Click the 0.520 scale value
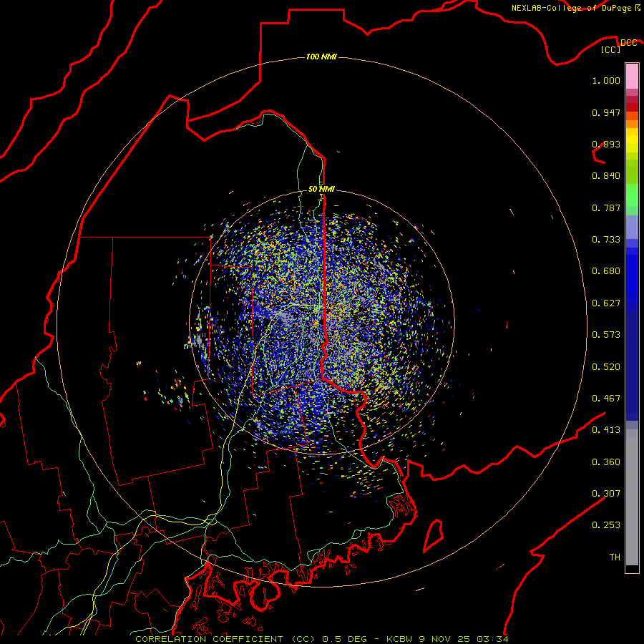Image resolution: width=644 pixels, height=644 pixels. pos(606,367)
